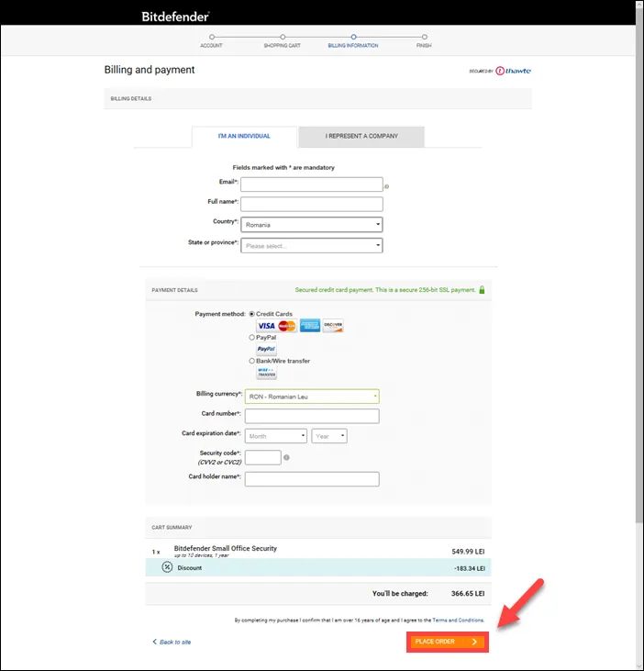Click the Visa card icon
The width and height of the screenshot is (644, 671).
point(266,326)
